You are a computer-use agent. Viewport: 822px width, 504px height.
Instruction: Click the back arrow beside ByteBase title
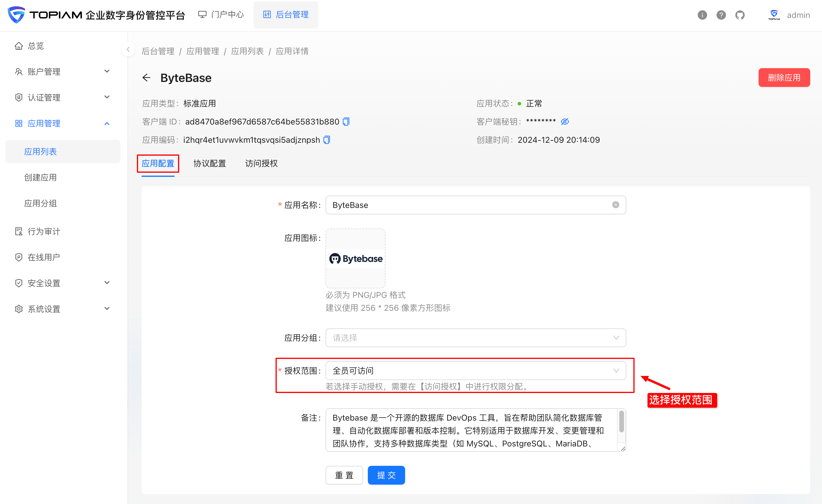147,77
